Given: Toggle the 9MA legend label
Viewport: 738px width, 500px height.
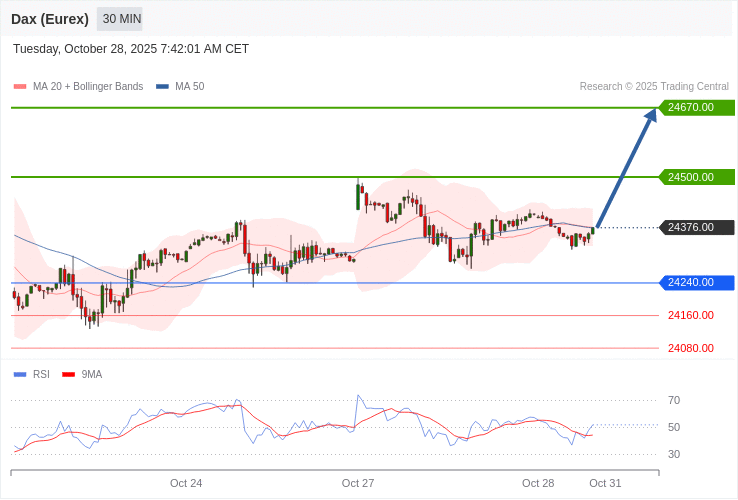Looking at the screenshot, I should pyautogui.click(x=92, y=375).
